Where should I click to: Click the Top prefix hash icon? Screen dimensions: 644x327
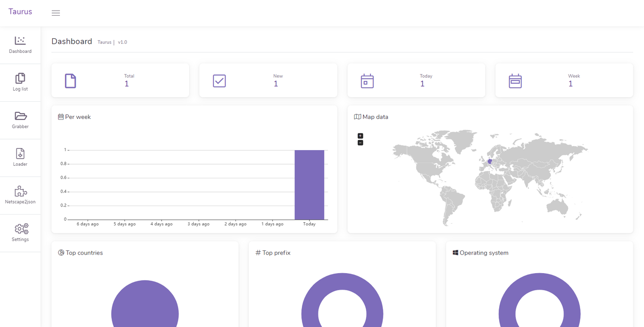(258, 253)
